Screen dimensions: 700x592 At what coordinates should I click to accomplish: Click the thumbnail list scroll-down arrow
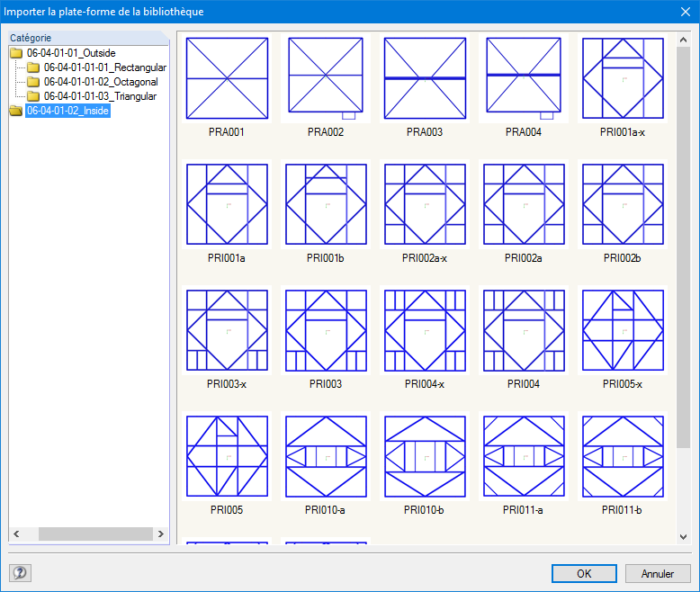683,536
